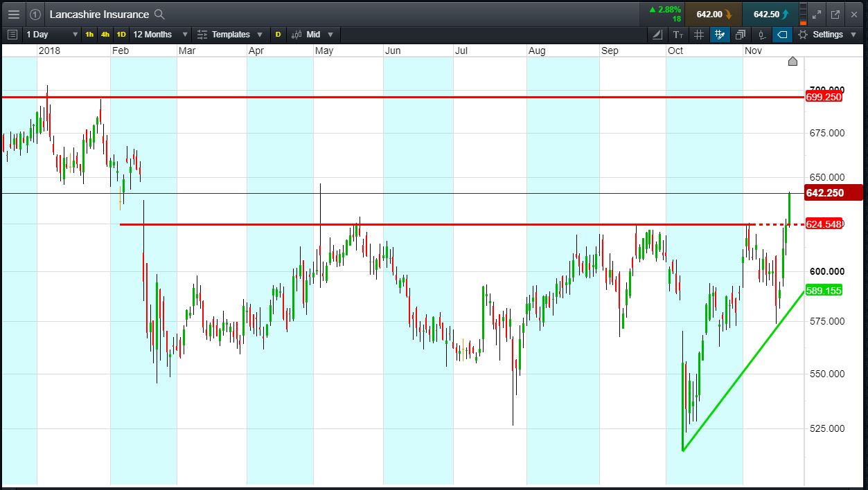
Task: Expand the Templates dropdown
Action: point(229,34)
